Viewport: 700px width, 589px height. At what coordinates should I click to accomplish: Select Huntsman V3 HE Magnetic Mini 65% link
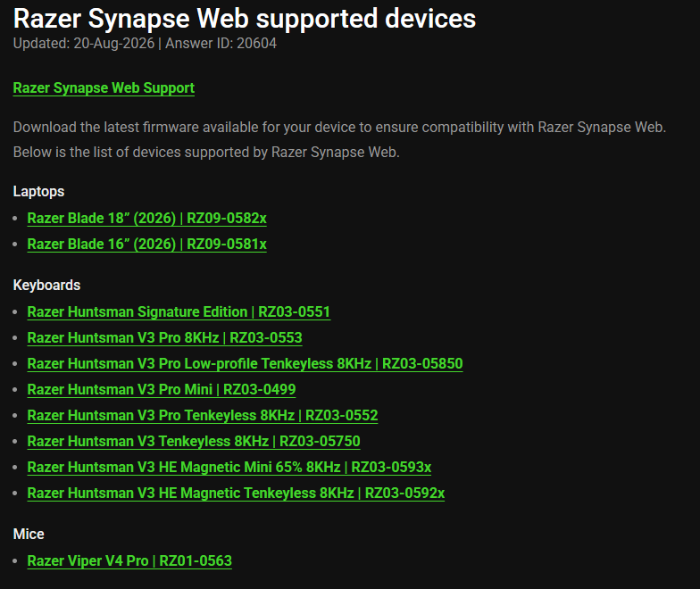click(x=229, y=468)
